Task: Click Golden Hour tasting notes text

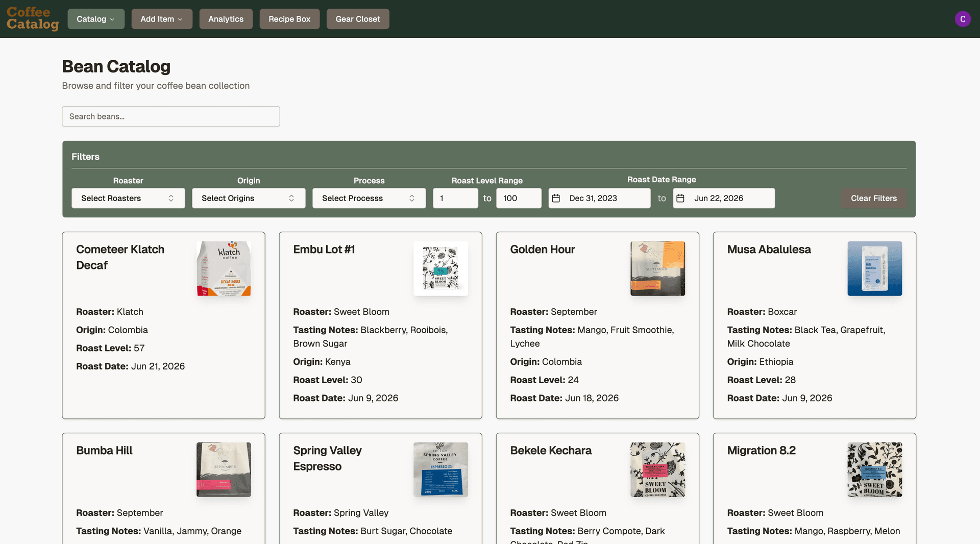Action: coord(592,337)
